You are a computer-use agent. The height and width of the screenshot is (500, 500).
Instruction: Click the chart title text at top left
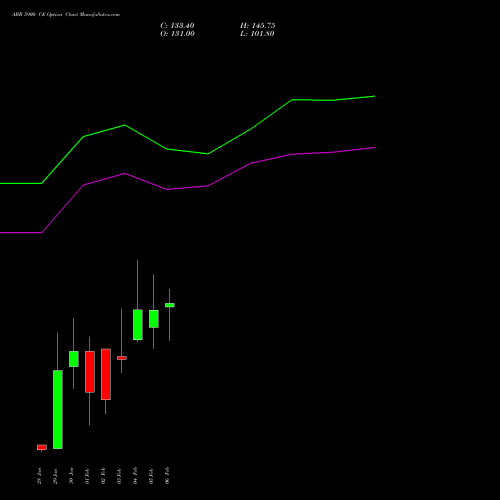(66, 15)
